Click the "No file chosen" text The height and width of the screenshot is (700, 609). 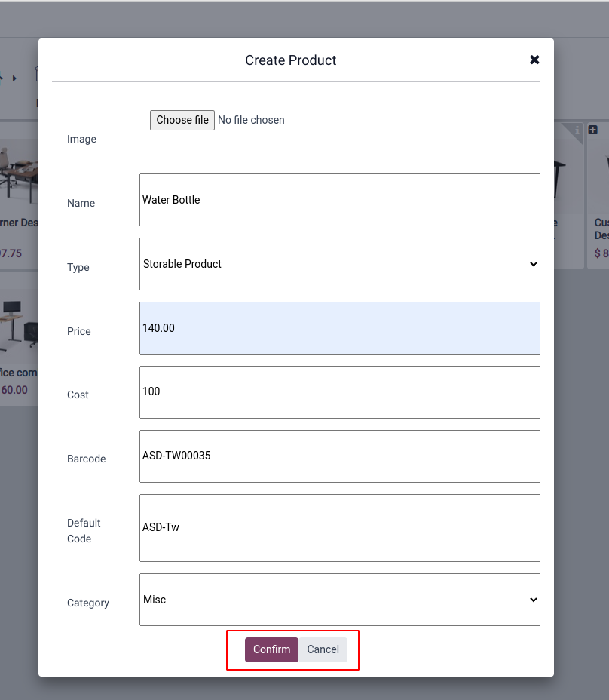click(x=251, y=120)
